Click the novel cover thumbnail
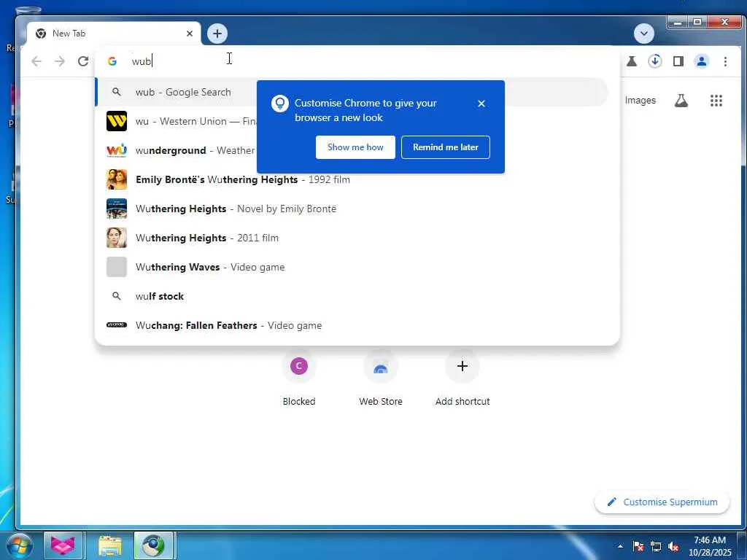This screenshot has width=747, height=560. pyautogui.click(x=116, y=209)
